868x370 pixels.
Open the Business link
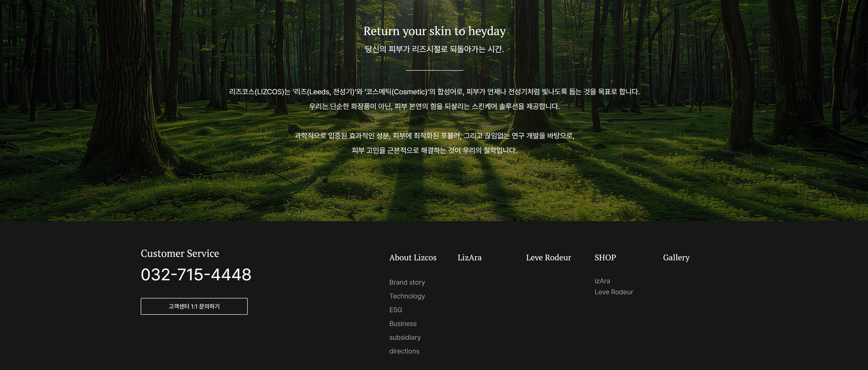coord(403,323)
